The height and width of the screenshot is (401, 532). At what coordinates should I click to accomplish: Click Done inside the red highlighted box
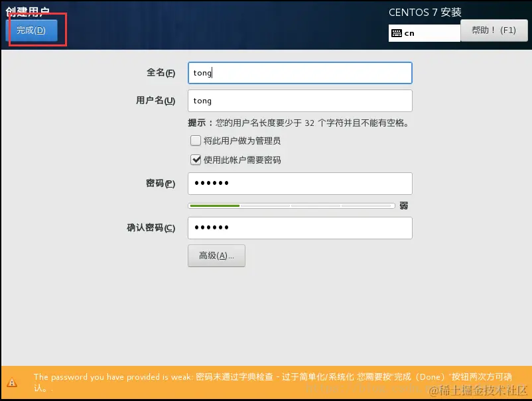31,30
